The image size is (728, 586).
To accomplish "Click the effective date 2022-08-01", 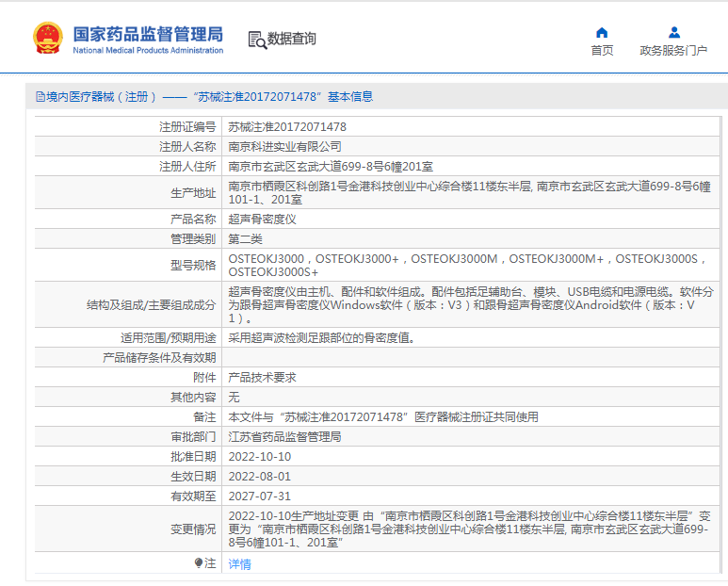I will (x=260, y=477).
